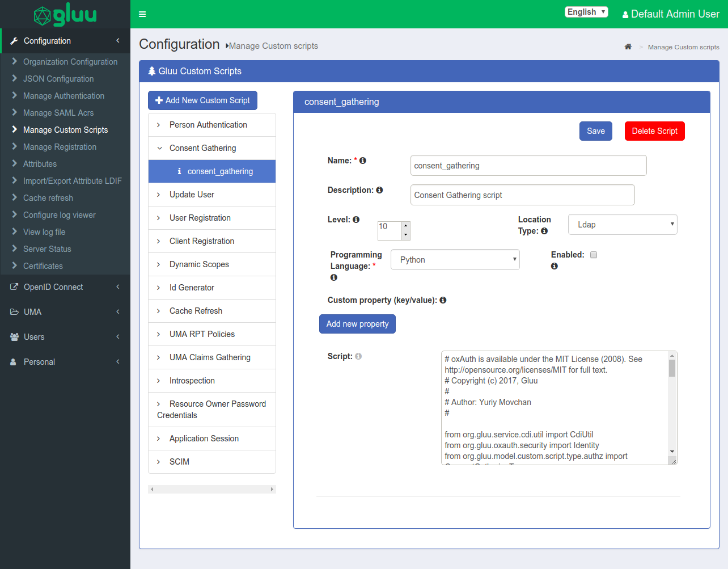
Task: Click info icon beside Description label
Action: (x=379, y=190)
